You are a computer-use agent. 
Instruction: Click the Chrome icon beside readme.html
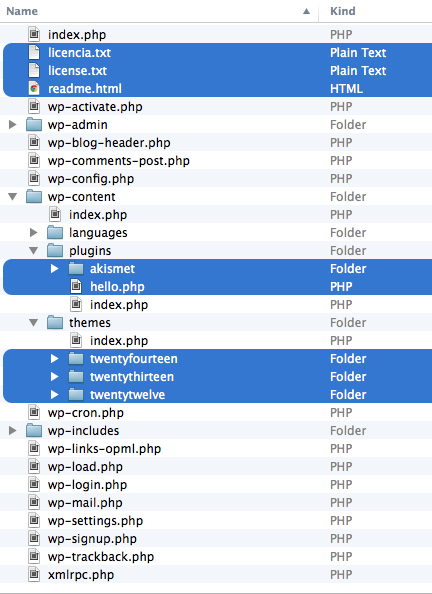34,89
